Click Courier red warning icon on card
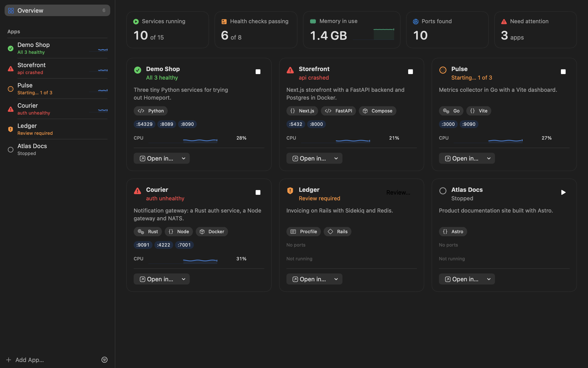Image resolution: width=588 pixels, height=368 pixels. [x=138, y=191]
